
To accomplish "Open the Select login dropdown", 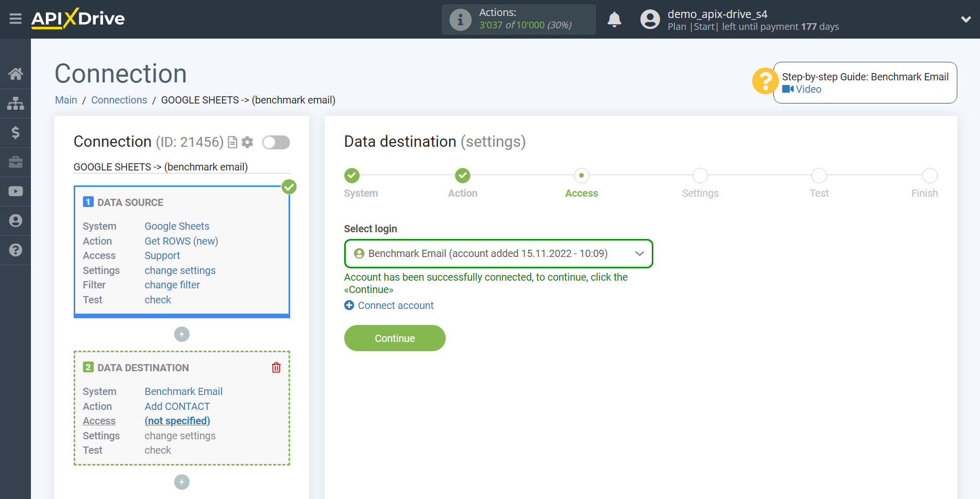I will coord(498,253).
